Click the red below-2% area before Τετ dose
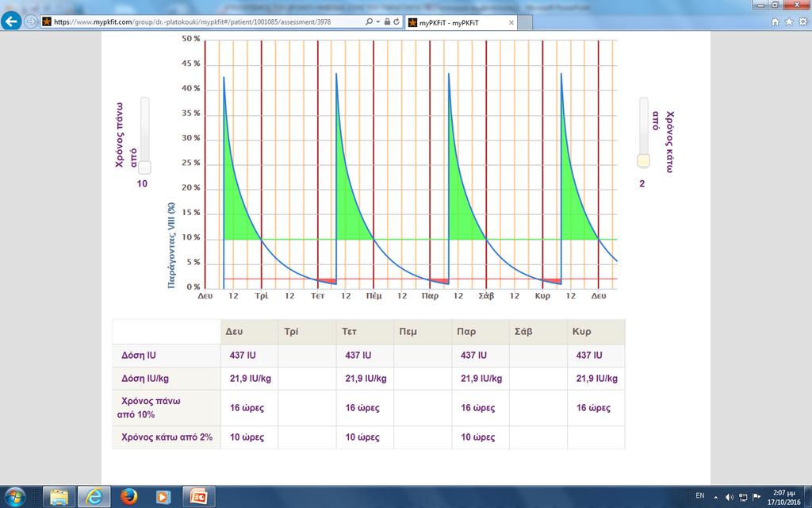Screen dimensions: 812x508 [327, 281]
